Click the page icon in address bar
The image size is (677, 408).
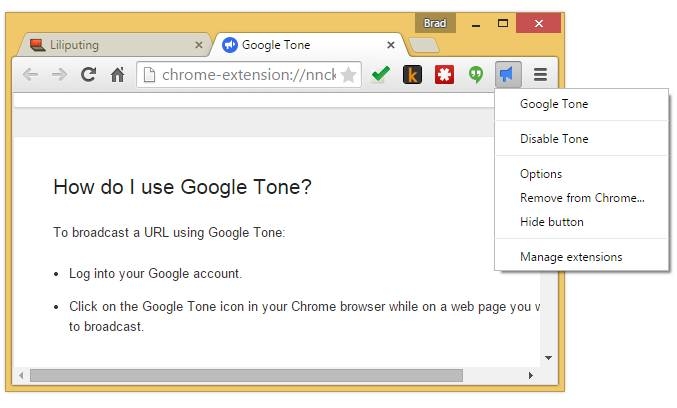pos(149,75)
